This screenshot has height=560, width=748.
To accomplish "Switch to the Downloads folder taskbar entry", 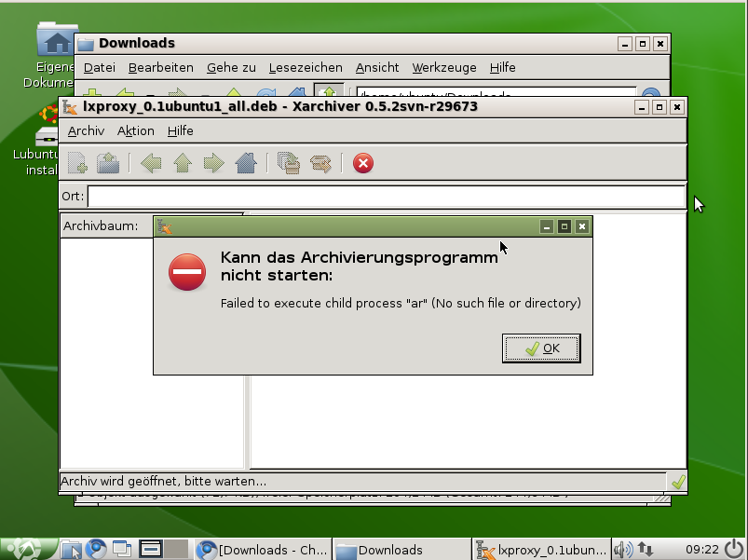I will (401, 550).
